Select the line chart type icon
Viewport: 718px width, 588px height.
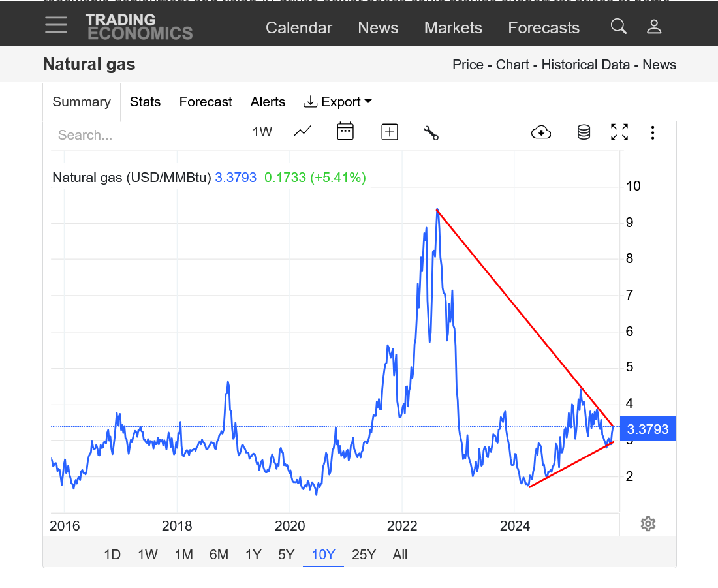(302, 132)
